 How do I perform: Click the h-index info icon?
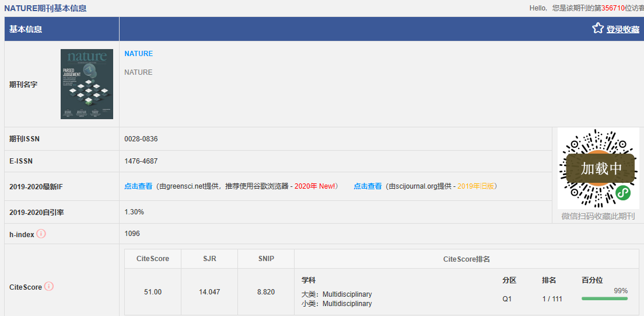tap(41, 234)
